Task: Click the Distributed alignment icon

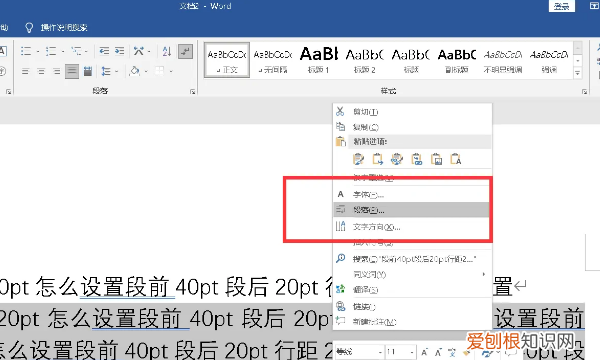Action: coord(88,71)
